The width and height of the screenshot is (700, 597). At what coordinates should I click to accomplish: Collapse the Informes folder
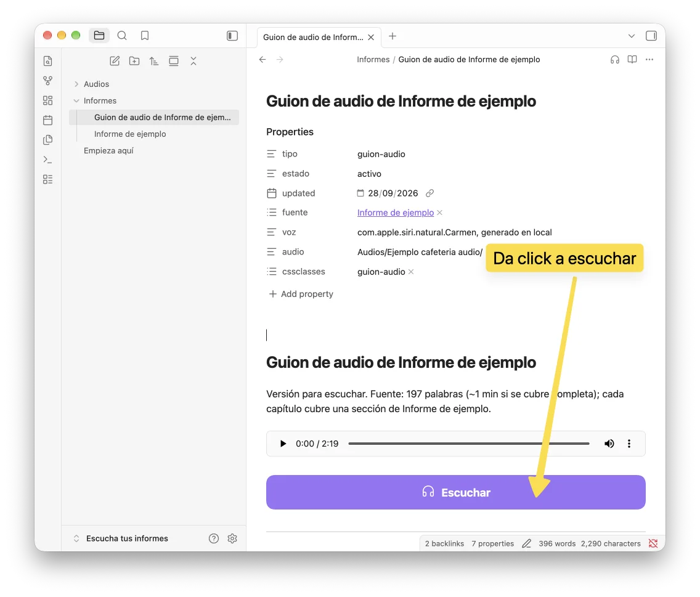(x=76, y=101)
